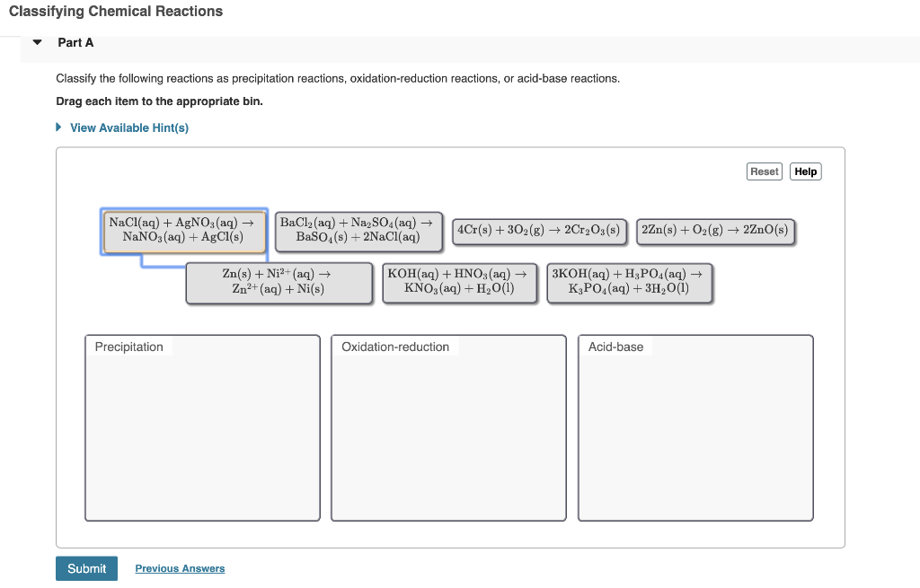Submit your answer
The width and height of the screenshot is (920, 588).
(x=86, y=568)
